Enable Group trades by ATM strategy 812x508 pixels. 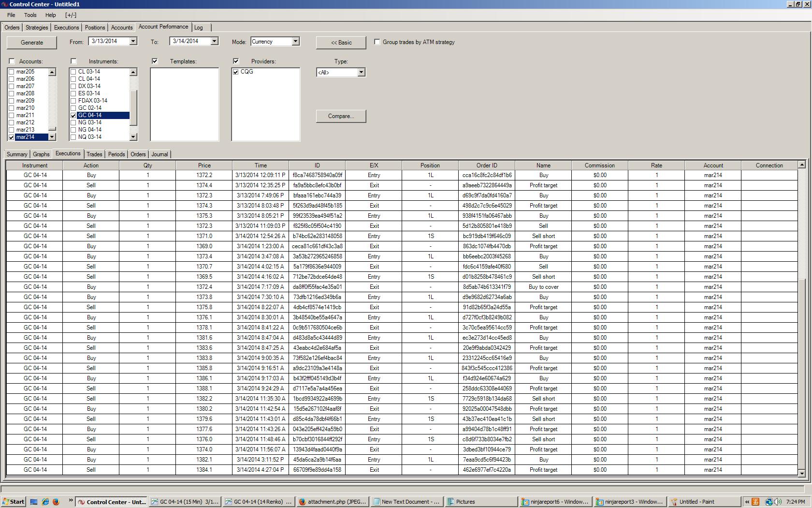coord(377,42)
